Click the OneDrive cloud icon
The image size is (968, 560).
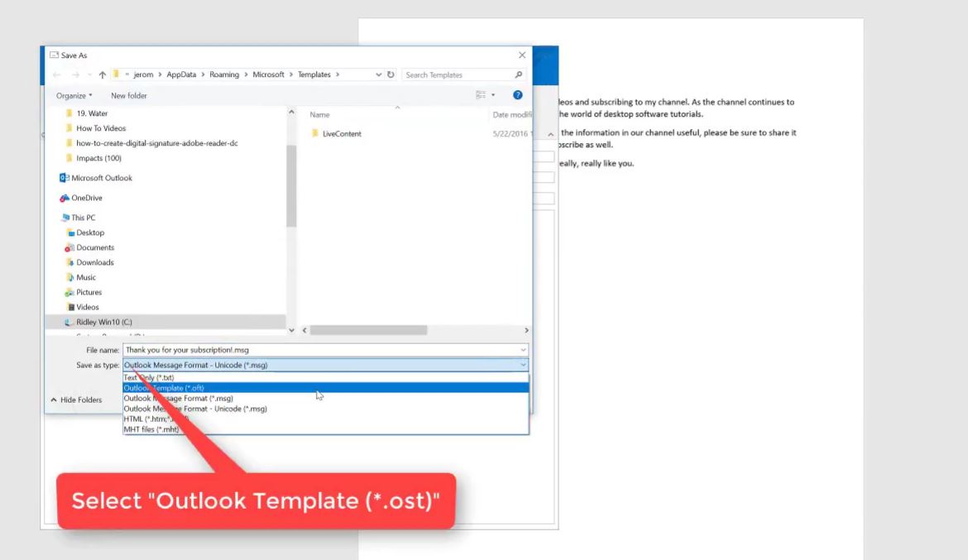[x=65, y=199]
